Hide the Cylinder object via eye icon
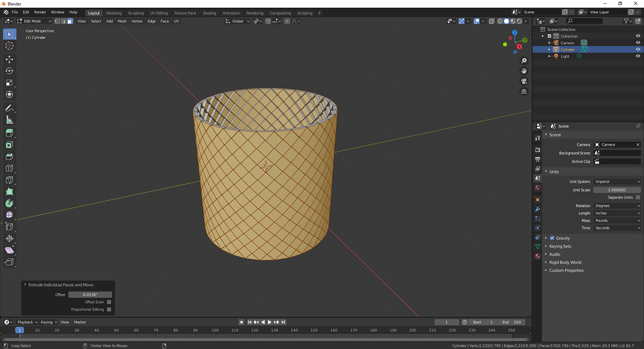This screenshot has height=349, width=644. (638, 49)
